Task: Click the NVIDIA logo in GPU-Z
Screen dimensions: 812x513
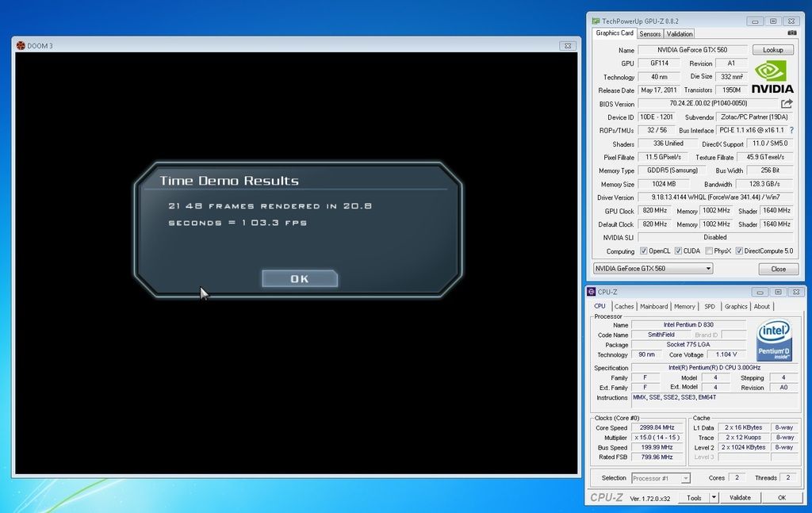Action: click(772, 77)
